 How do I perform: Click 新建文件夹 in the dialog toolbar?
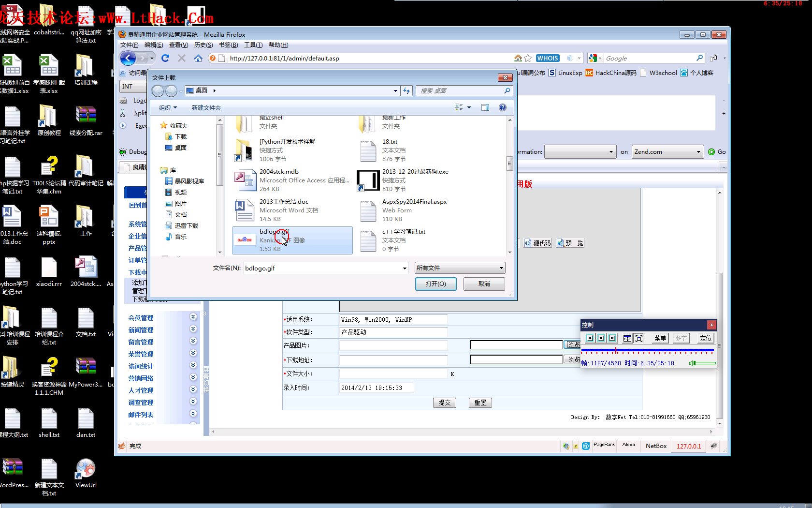click(206, 107)
